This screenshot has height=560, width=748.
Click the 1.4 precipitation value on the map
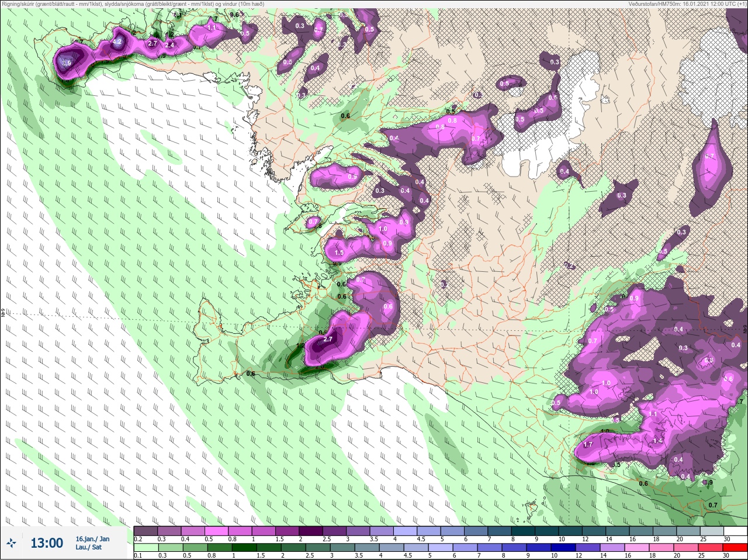tap(658, 441)
